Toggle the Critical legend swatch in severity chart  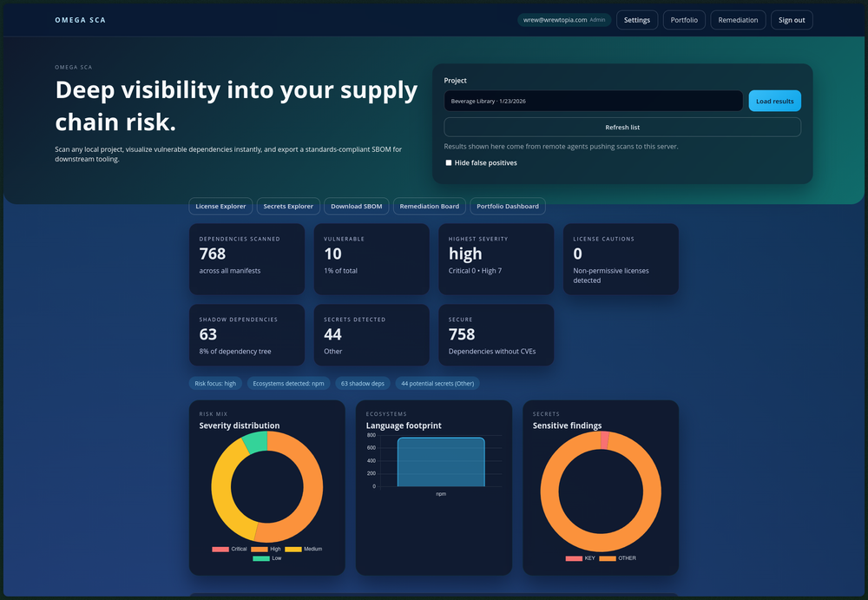tap(220, 550)
